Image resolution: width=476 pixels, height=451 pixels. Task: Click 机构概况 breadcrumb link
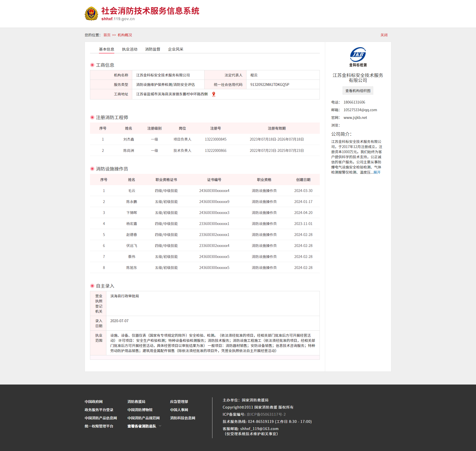[x=125, y=35]
